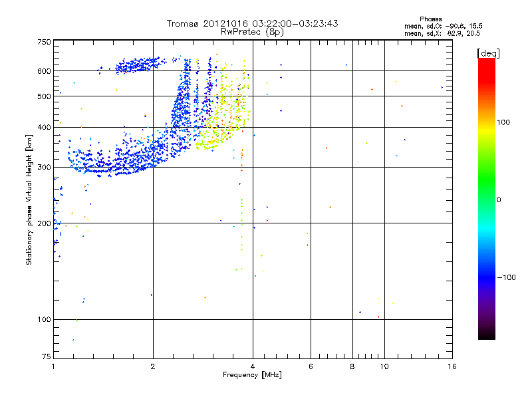Click the Tromsø date and time title
The height and width of the screenshot is (399, 532).
pyautogui.click(x=252, y=23)
